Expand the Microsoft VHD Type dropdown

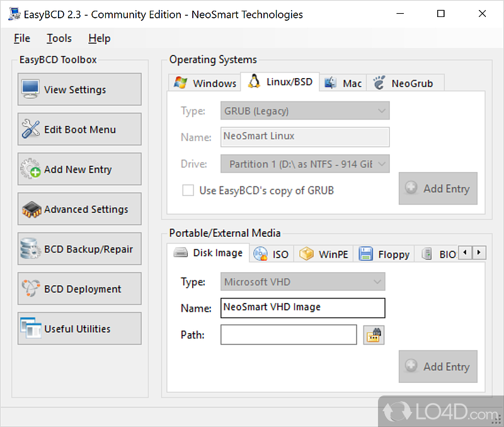coord(303,282)
